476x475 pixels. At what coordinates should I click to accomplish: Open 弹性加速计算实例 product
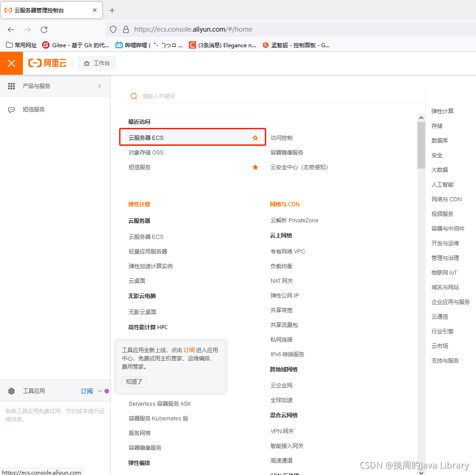[x=151, y=266]
